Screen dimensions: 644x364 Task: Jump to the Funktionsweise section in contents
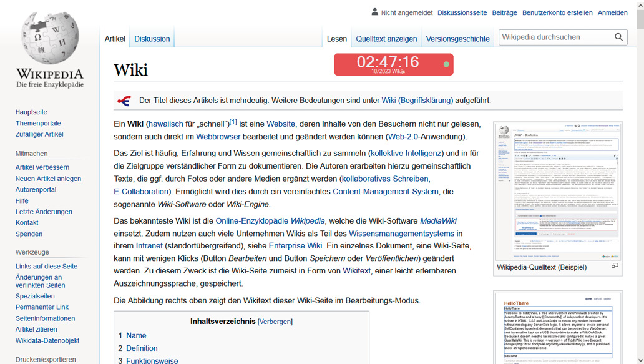(x=152, y=361)
